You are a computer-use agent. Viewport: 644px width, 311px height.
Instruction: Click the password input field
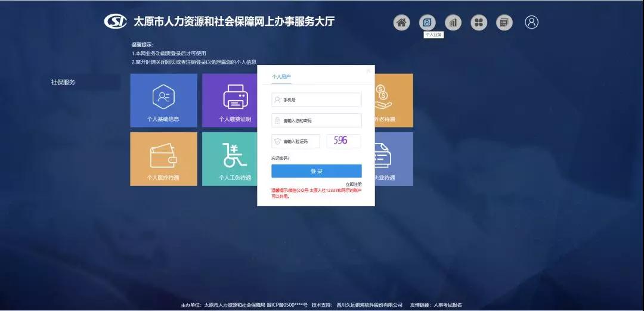319,120
